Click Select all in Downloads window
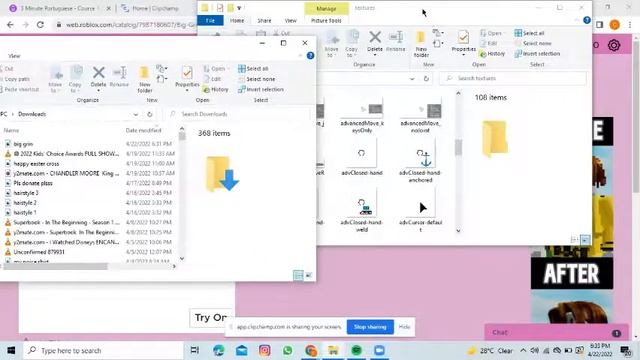Viewport: 640px width, 360px height. point(253,69)
